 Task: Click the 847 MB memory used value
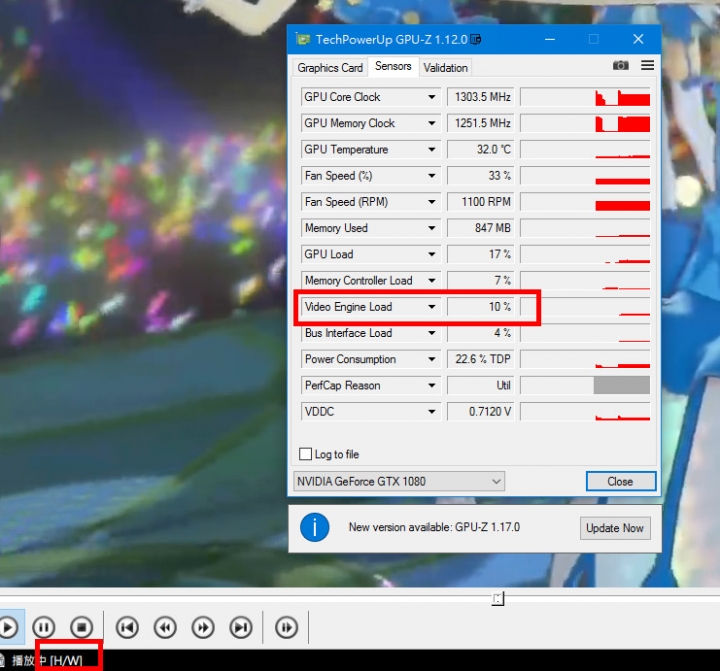[480, 228]
